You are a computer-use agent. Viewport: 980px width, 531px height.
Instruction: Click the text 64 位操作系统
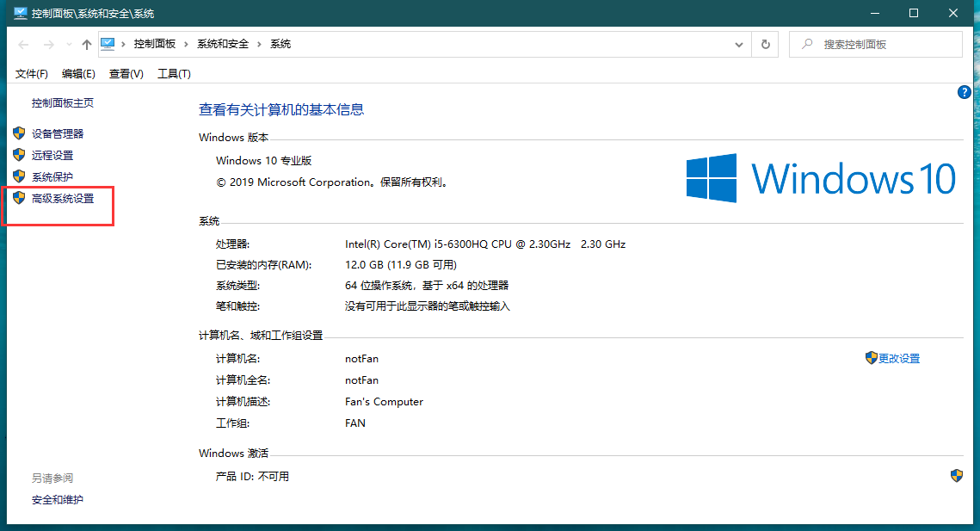pyautogui.click(x=378, y=285)
